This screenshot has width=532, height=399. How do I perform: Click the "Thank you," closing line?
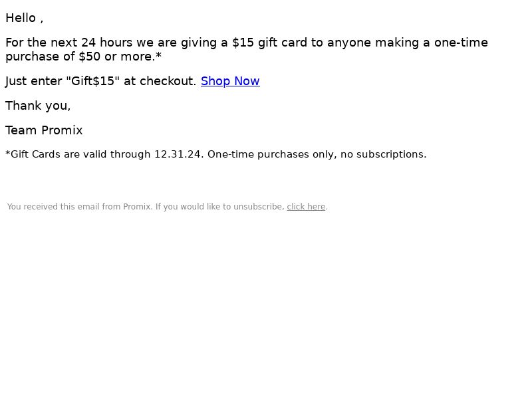[38, 106]
